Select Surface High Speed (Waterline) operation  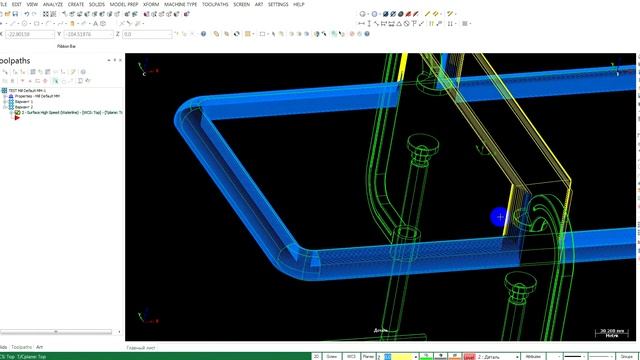72,112
